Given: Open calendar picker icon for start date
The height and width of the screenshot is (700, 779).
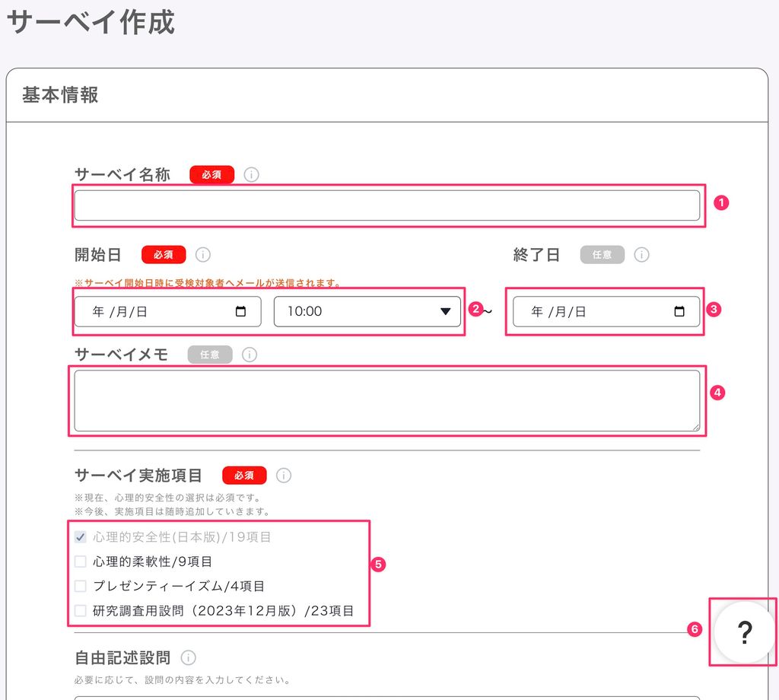Looking at the screenshot, I should (241, 311).
